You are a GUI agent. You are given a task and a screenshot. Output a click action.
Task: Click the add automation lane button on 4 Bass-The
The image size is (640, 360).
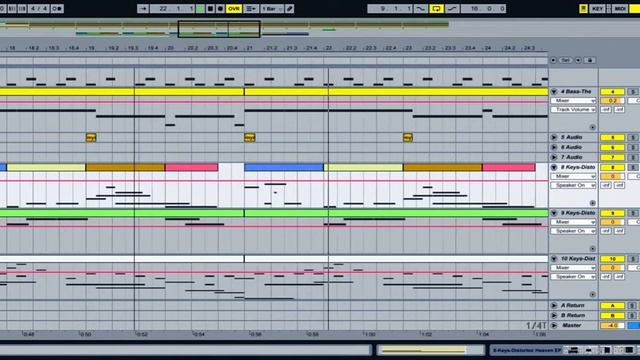click(592, 127)
